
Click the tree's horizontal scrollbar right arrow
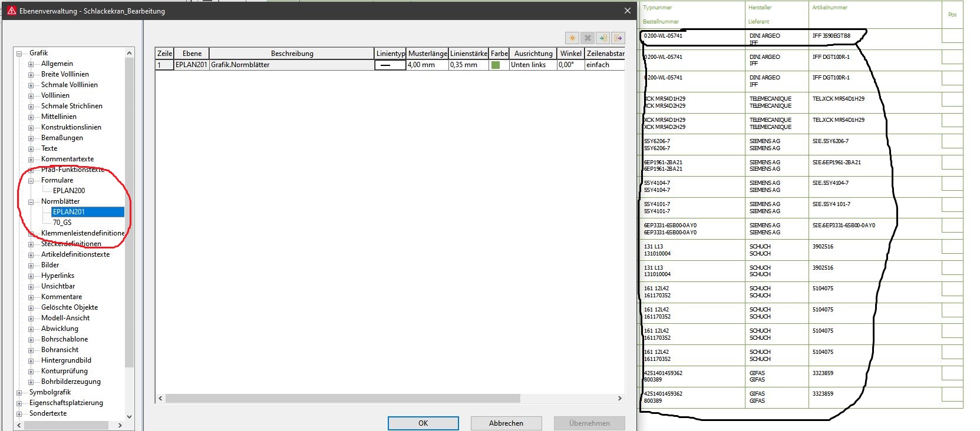click(120, 425)
